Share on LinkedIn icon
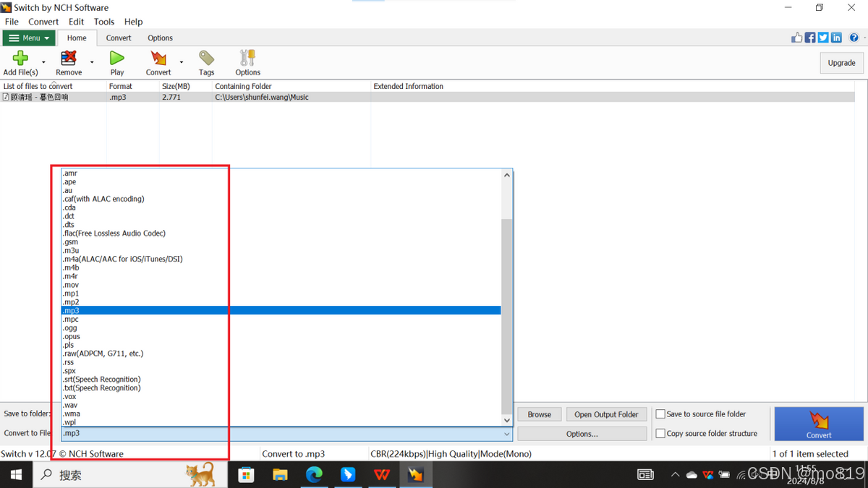 click(x=836, y=38)
